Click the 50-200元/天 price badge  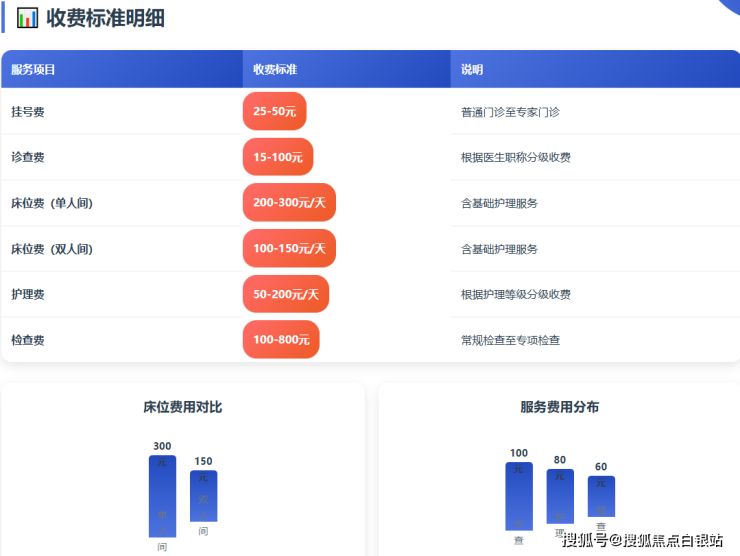pyautogui.click(x=285, y=294)
